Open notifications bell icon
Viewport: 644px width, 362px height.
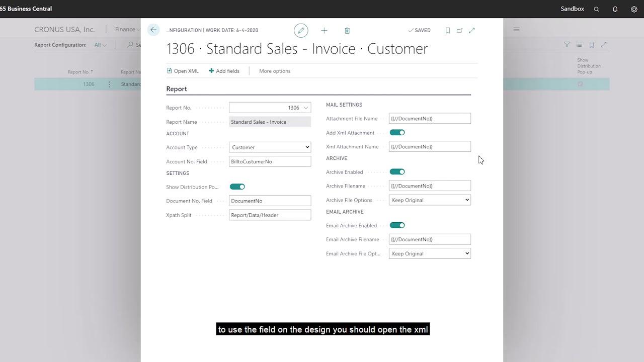pyautogui.click(x=615, y=9)
